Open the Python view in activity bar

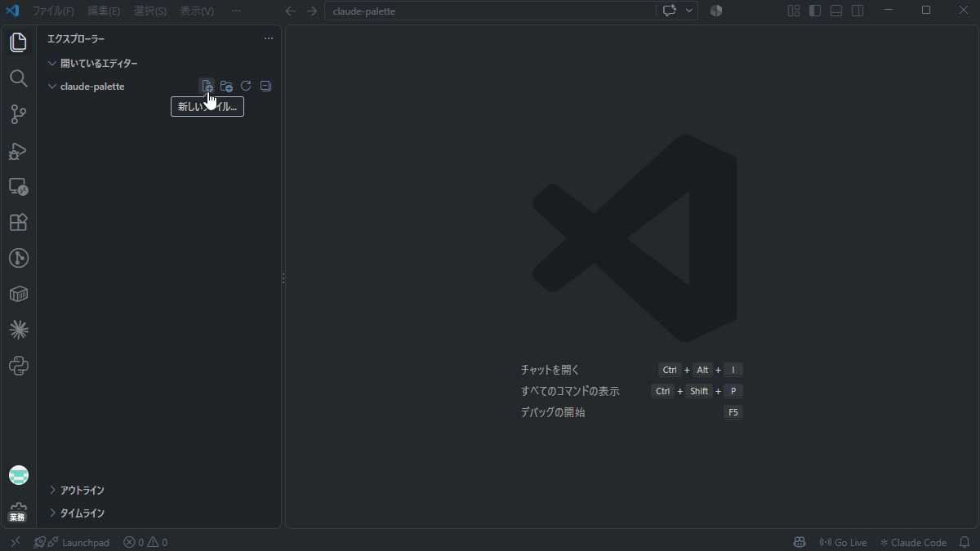tap(18, 366)
